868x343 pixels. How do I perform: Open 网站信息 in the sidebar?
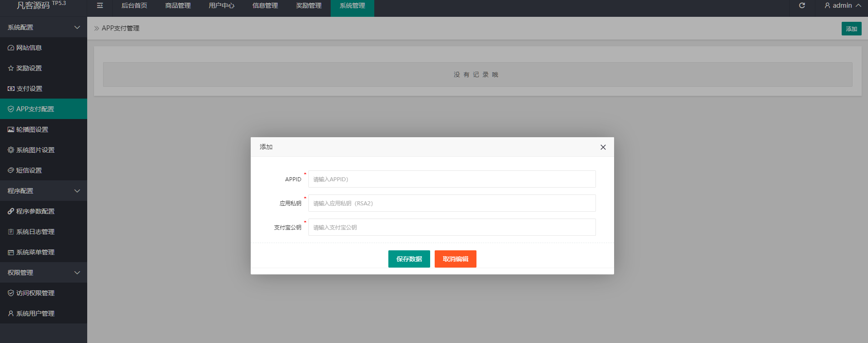click(44, 48)
